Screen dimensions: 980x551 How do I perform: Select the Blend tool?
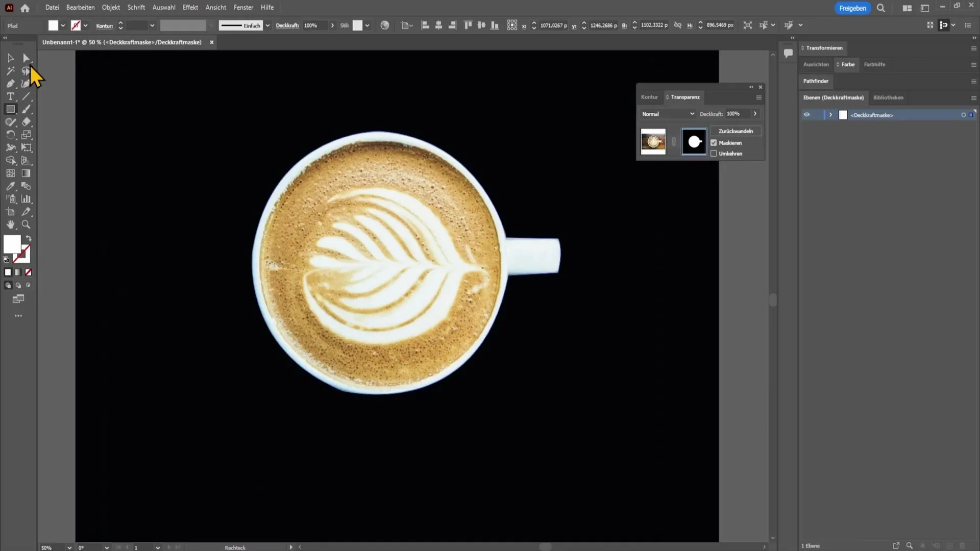click(x=26, y=186)
